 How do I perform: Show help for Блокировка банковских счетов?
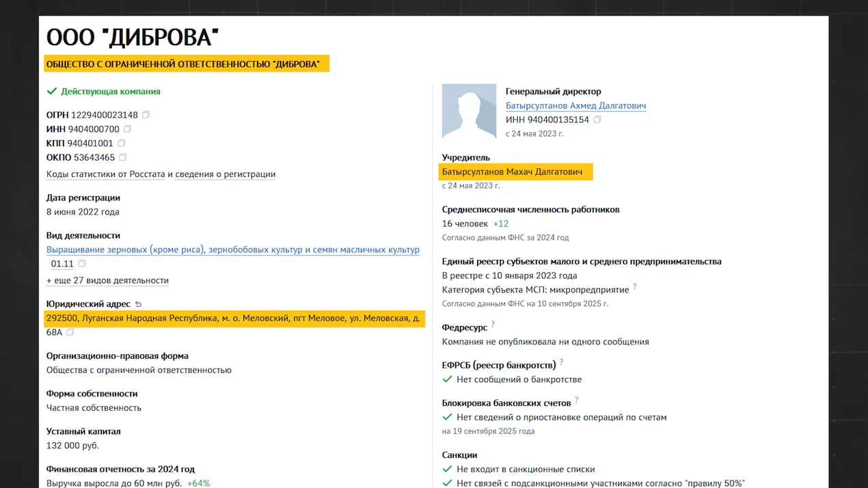click(577, 400)
